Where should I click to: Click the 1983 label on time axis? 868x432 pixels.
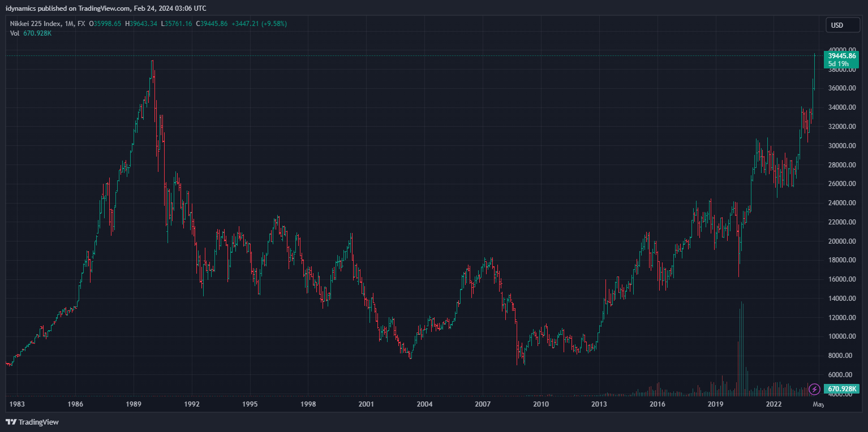(17, 404)
